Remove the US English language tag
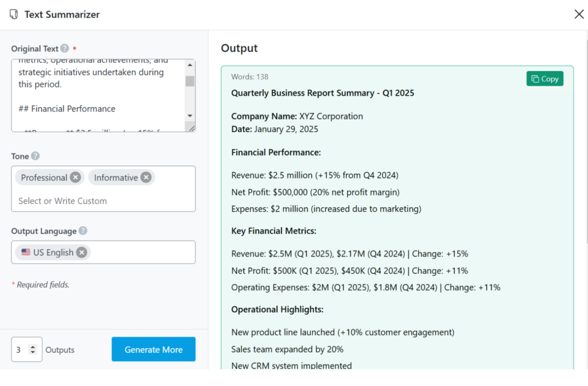The image size is (588, 386). pos(82,252)
